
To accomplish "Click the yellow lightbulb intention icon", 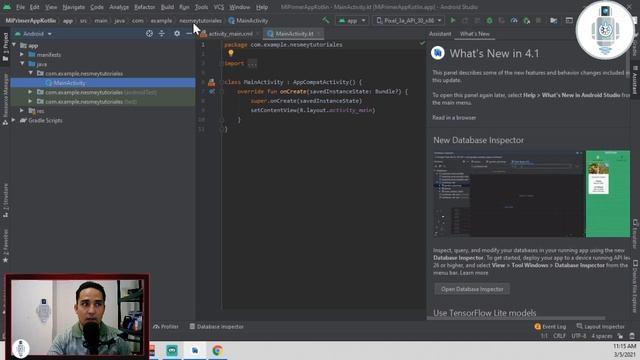I will click(231, 53).
